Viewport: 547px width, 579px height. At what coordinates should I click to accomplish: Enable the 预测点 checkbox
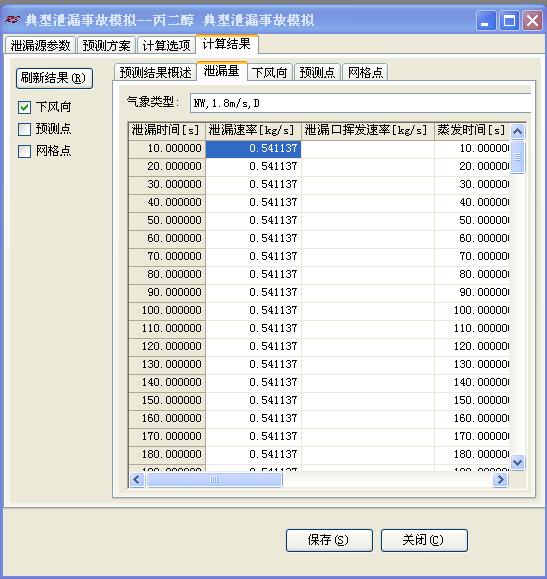24,129
